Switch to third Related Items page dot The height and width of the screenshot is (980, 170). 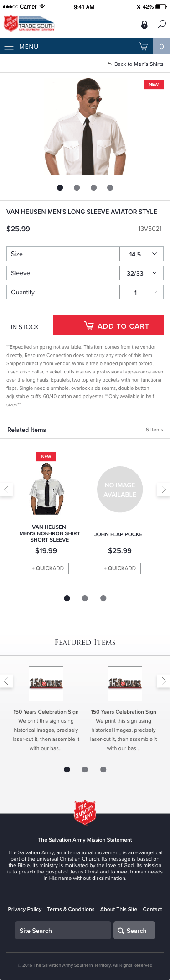click(103, 598)
